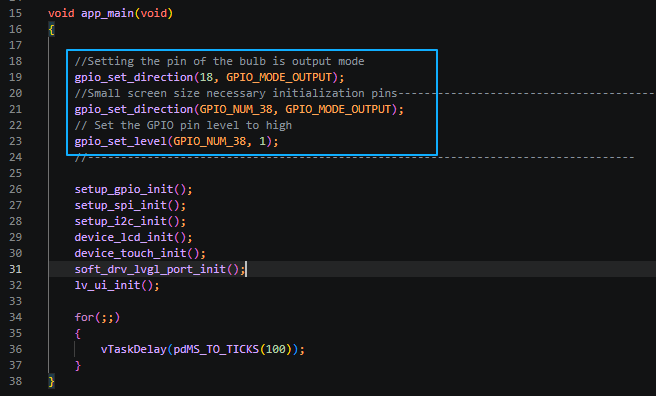The height and width of the screenshot is (396, 656).
Task: Click the device_touch_init call
Action: 140,253
